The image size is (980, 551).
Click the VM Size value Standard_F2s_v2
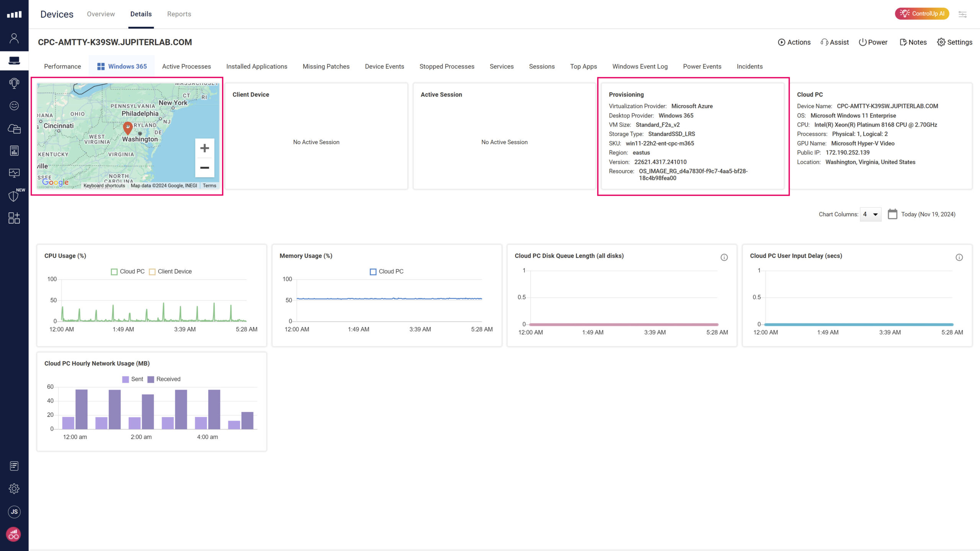click(x=658, y=125)
